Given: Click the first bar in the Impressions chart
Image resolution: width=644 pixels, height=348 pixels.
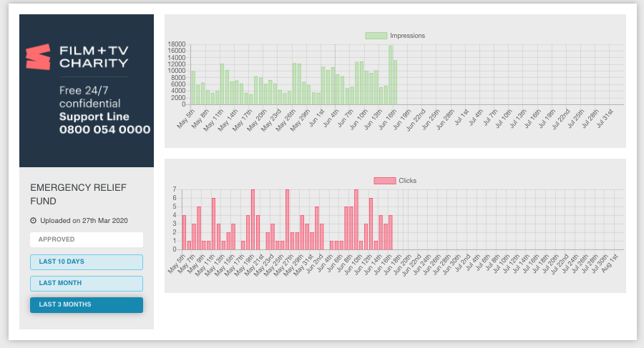Looking at the screenshot, I should 193,88.
